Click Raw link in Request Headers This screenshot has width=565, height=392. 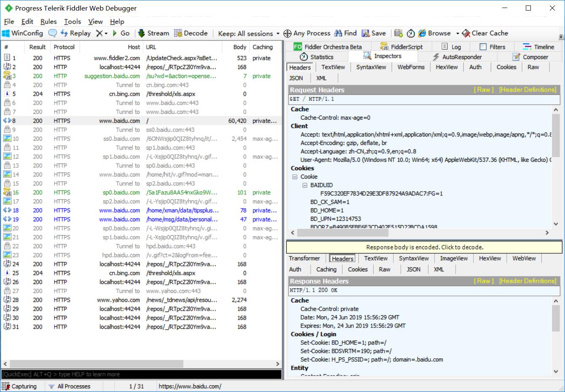click(484, 90)
